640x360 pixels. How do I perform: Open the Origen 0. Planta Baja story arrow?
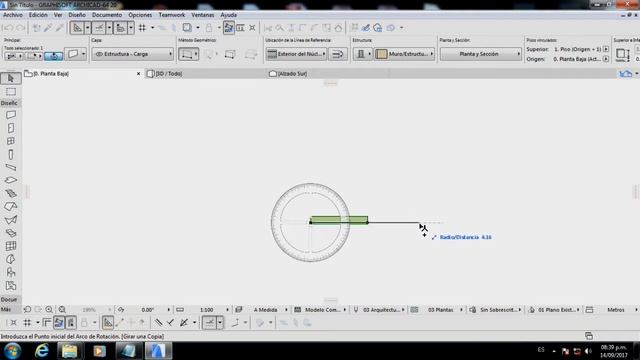pyautogui.click(x=606, y=59)
